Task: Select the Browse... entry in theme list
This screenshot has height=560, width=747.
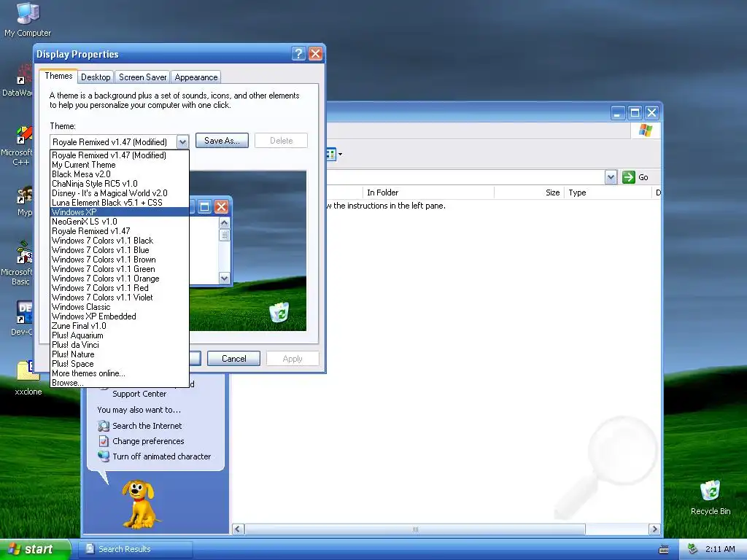Action: [119, 383]
